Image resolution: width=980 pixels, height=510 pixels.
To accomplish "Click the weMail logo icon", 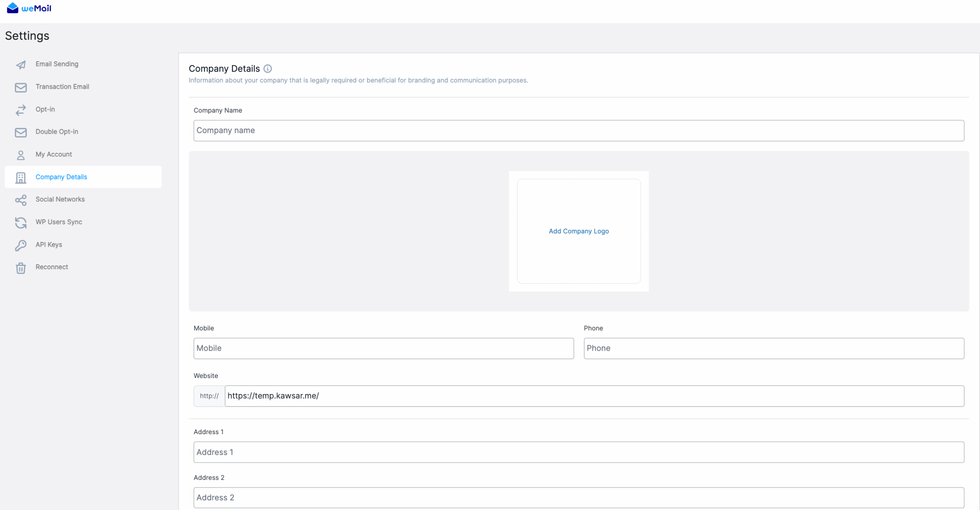I will [x=13, y=8].
